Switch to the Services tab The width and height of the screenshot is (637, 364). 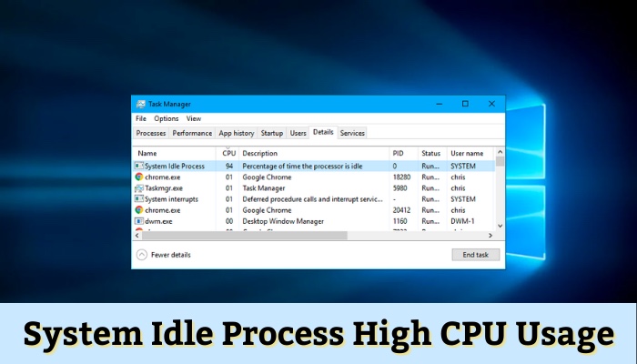(352, 133)
